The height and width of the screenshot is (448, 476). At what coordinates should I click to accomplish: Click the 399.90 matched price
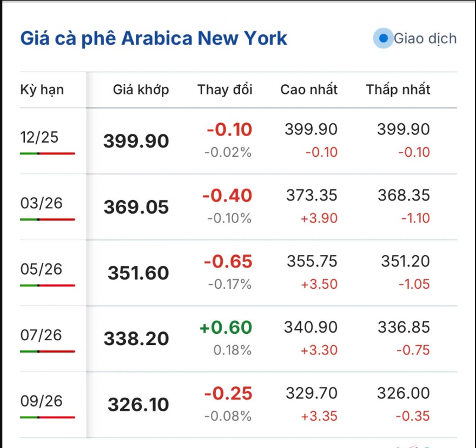pos(136,141)
